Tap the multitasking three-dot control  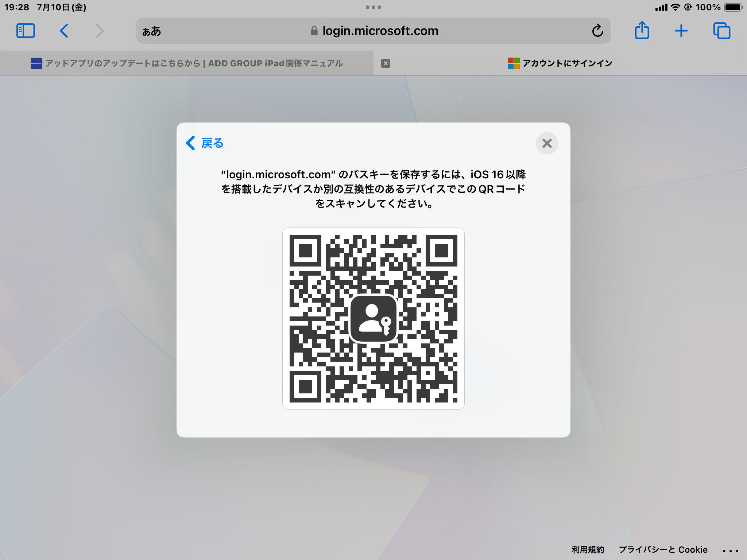(373, 7)
